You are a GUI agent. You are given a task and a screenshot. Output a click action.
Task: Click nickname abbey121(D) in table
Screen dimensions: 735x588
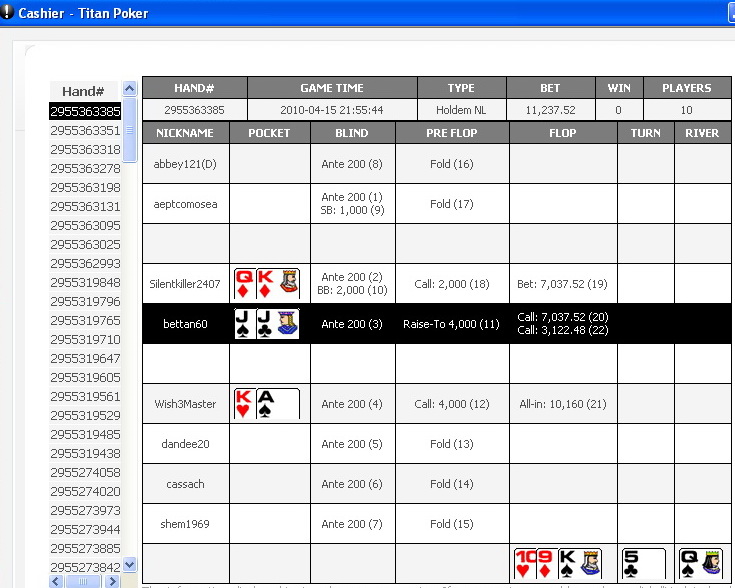click(x=185, y=164)
